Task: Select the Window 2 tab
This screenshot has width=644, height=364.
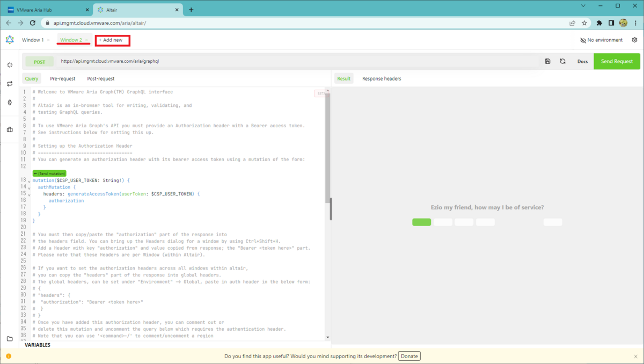Action: (71, 40)
